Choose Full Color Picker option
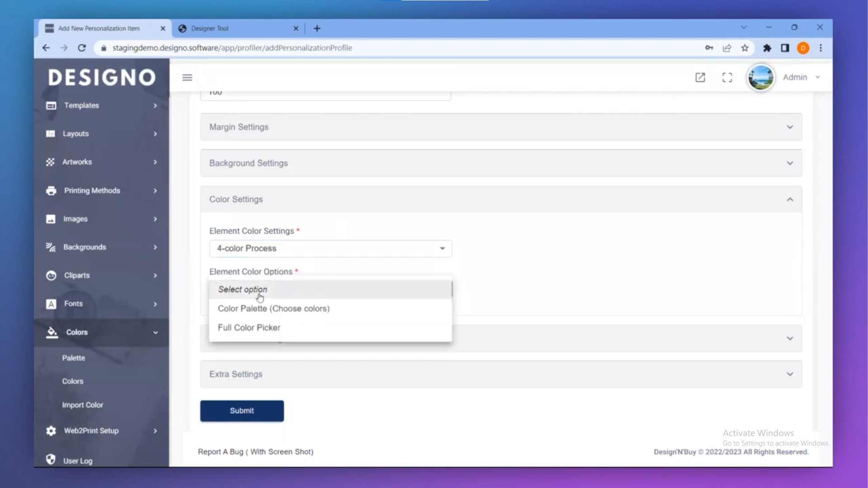 (249, 328)
